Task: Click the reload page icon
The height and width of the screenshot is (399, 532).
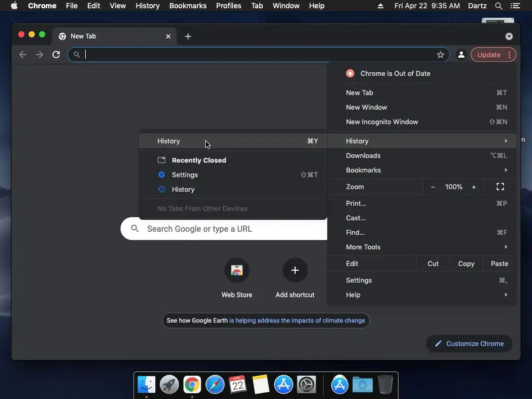Action: 56,55
